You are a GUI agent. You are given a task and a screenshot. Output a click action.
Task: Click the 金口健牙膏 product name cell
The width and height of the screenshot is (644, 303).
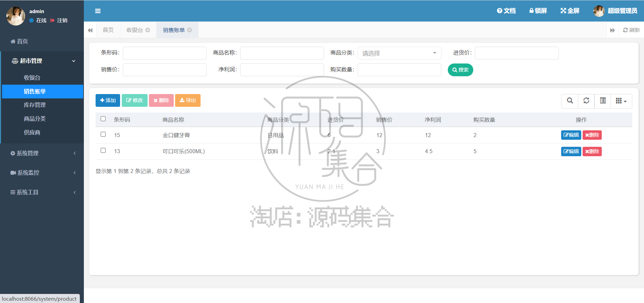(176, 135)
